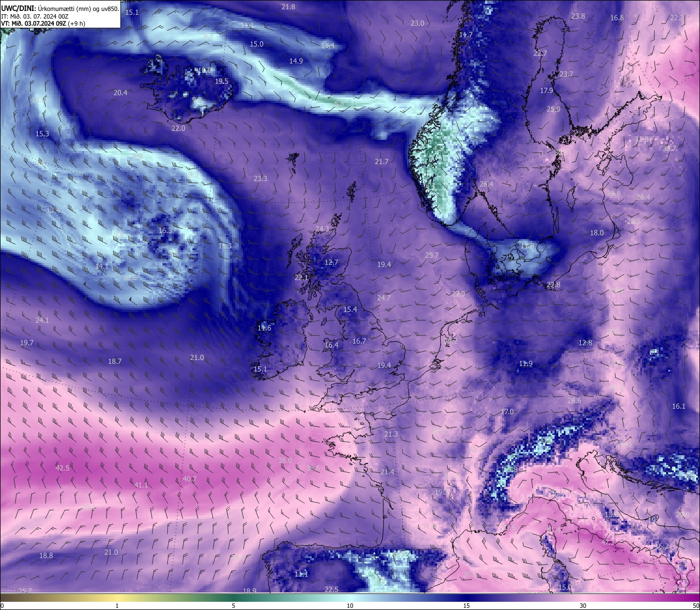
Task: Click the 19.5 value over eastern Iceland
Action: click(x=221, y=81)
